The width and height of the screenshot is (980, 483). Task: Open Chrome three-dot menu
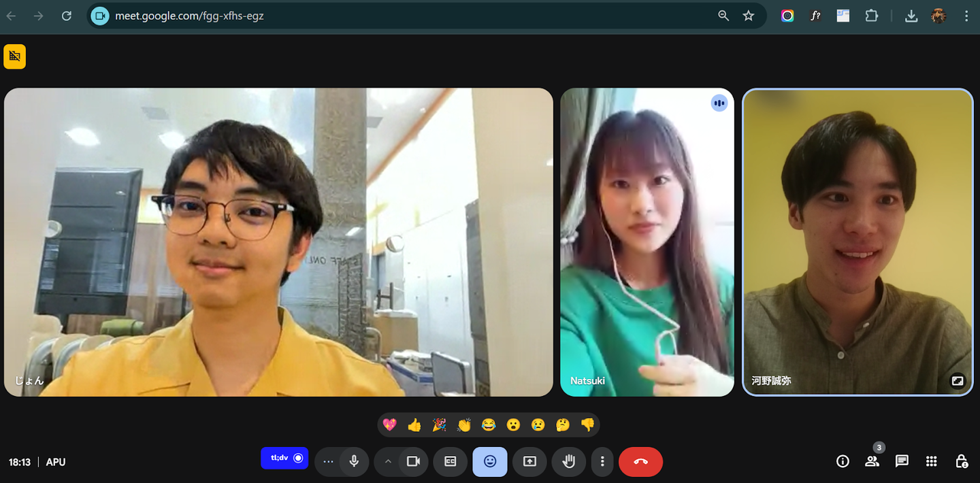(x=966, y=16)
